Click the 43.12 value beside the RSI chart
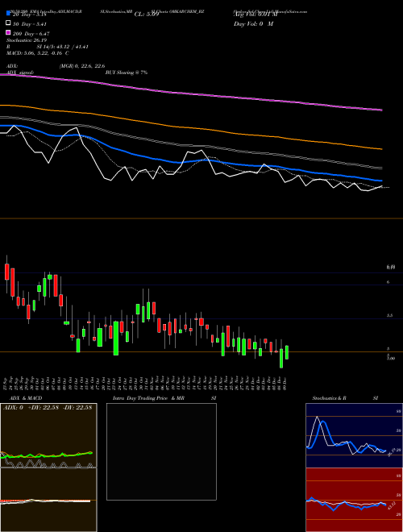This screenshot has width=403, height=532. (392, 505)
